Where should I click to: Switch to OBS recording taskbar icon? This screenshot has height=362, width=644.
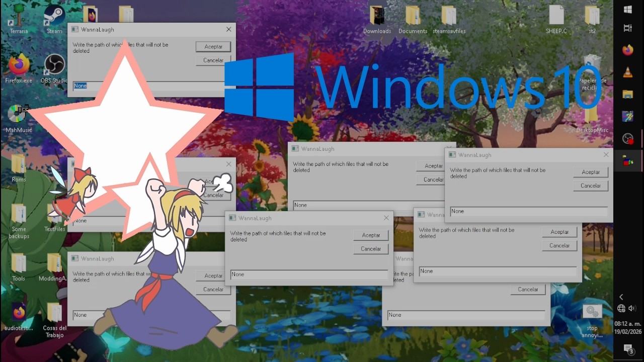coord(628,139)
